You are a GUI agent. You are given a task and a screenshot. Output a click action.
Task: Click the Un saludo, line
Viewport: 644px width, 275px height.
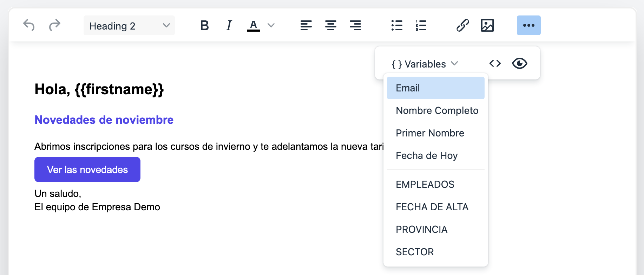(58, 193)
